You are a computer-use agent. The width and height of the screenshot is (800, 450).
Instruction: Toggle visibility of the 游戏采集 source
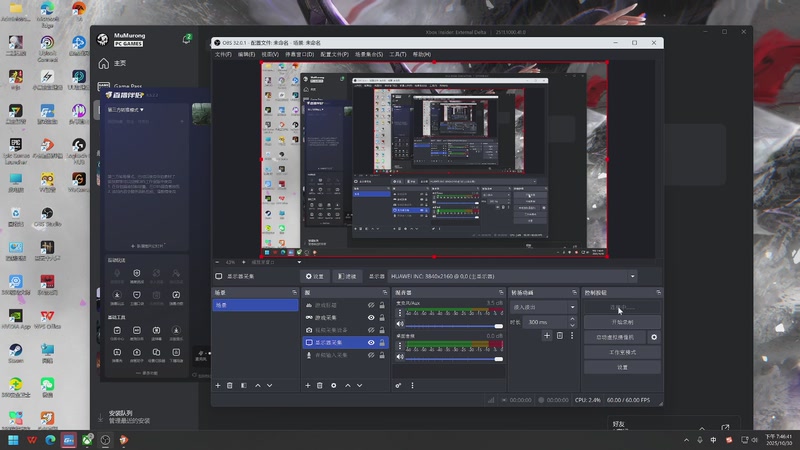tap(371, 317)
